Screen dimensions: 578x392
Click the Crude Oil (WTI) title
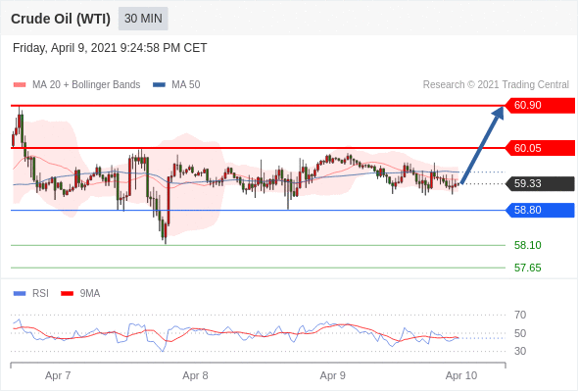(61, 19)
